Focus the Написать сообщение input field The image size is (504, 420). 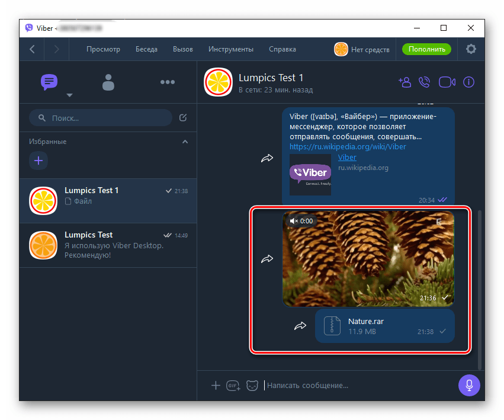(x=358, y=385)
